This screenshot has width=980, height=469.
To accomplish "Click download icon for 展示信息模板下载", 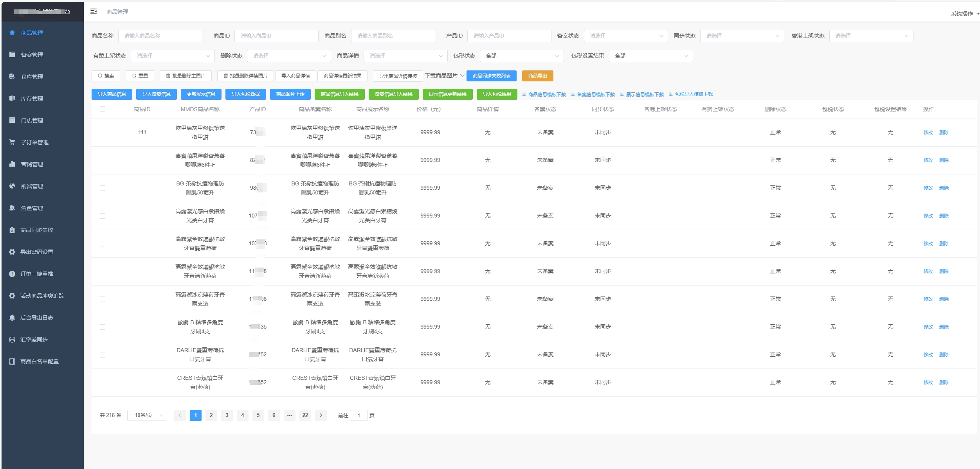I will click(x=622, y=94).
